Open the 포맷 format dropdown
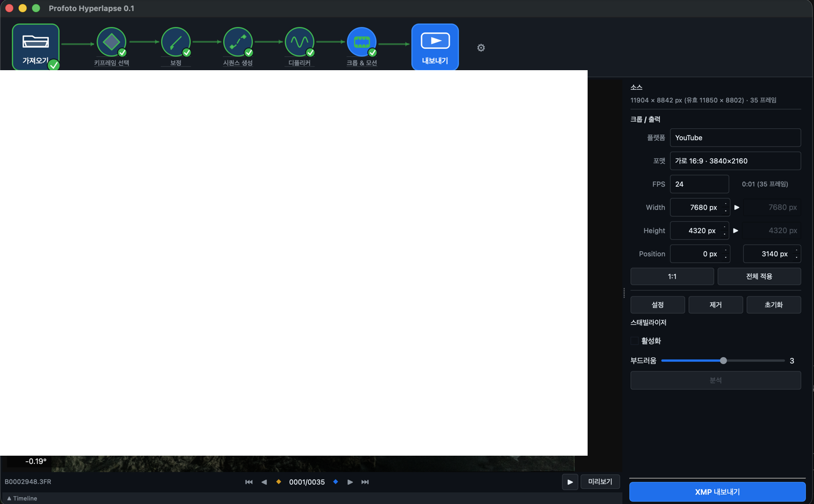The width and height of the screenshot is (814, 504). click(x=735, y=161)
